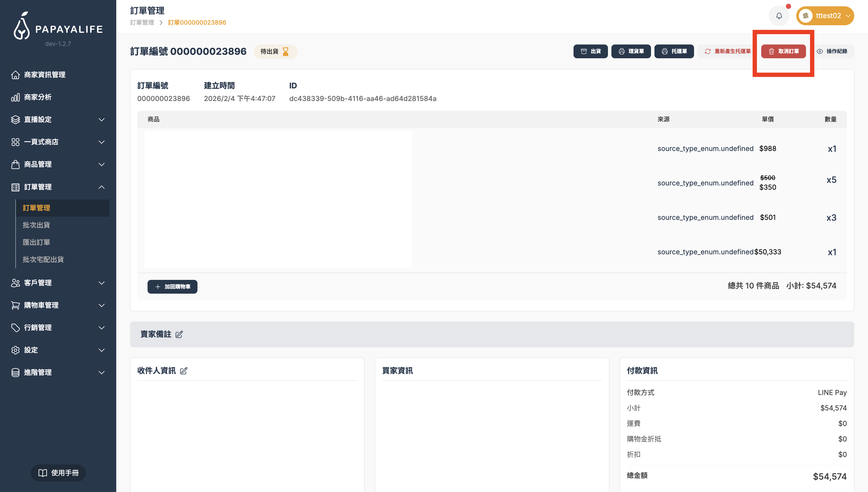Viewport: 868px width, 492px height.
Task: Edit seller note with pencil icon
Action: pos(179,334)
